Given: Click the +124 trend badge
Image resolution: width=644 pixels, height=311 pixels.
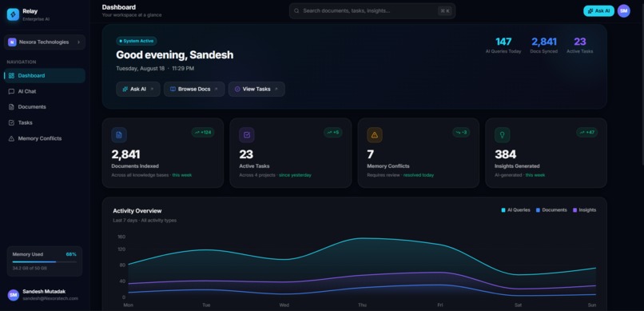Looking at the screenshot, I should 203,132.
